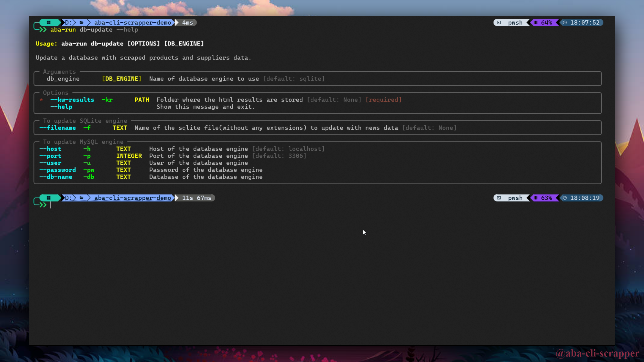The width and height of the screenshot is (644, 362).
Task: Click the terminal icon beside pwsh in the top prompt
Action: tap(499, 23)
